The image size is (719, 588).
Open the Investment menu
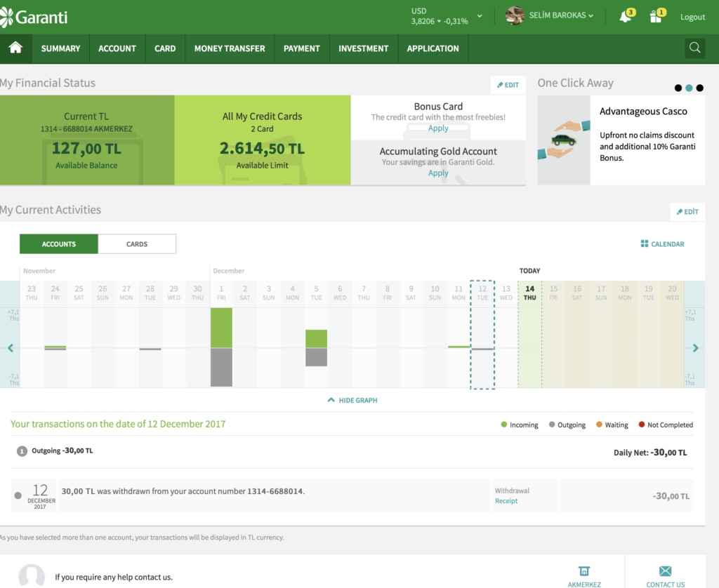[363, 48]
